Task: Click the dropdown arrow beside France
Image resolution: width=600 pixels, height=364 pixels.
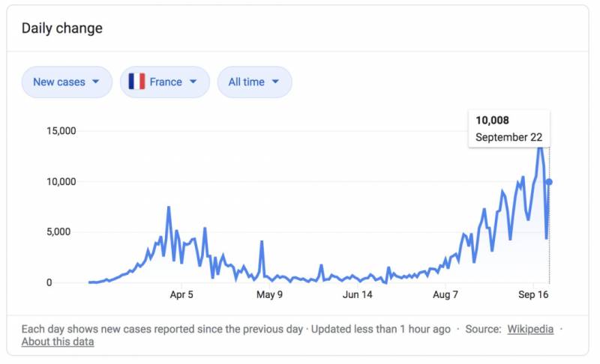Action: pyautogui.click(x=193, y=82)
